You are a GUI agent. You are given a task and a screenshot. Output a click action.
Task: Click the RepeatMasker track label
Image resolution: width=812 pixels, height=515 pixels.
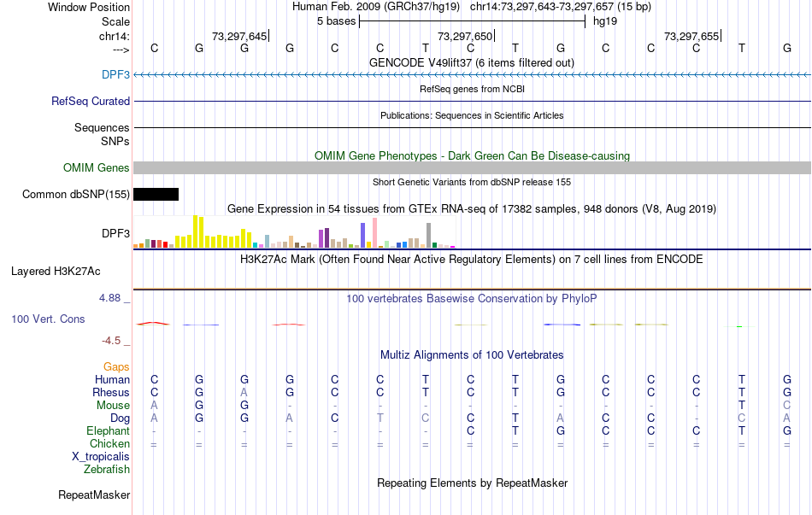94,495
